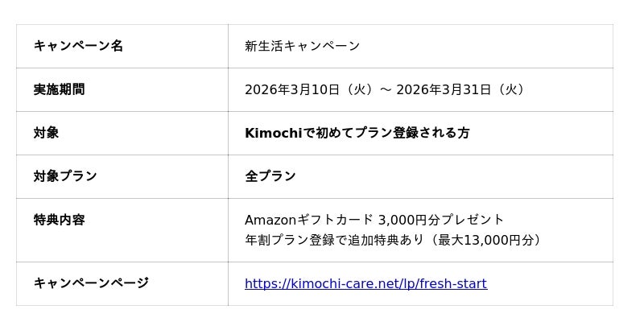Click the 〜 separator between the dates
The width and height of the screenshot is (644, 330).
point(386,89)
